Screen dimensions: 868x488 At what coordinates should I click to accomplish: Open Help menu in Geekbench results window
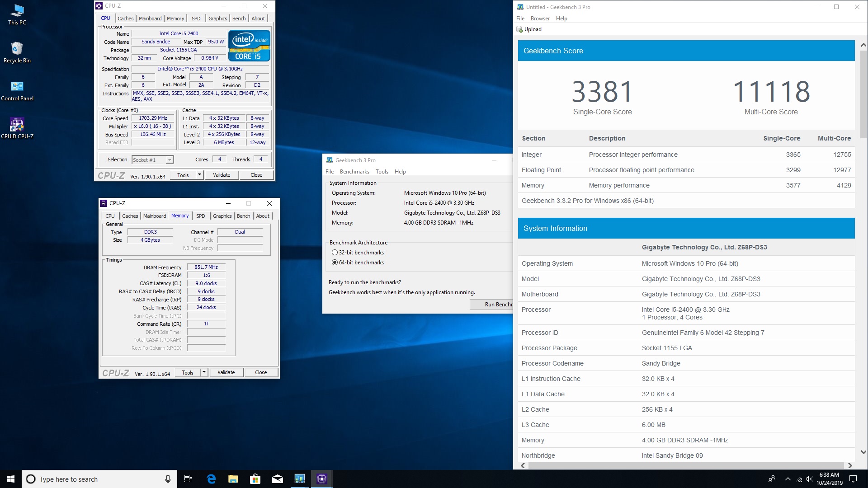561,19
